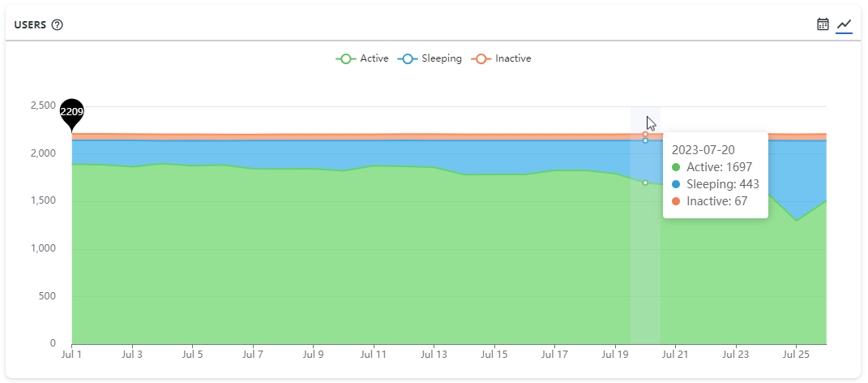Click the Active: 1697 tooltip entry
The width and height of the screenshot is (868, 383).
[x=719, y=167]
